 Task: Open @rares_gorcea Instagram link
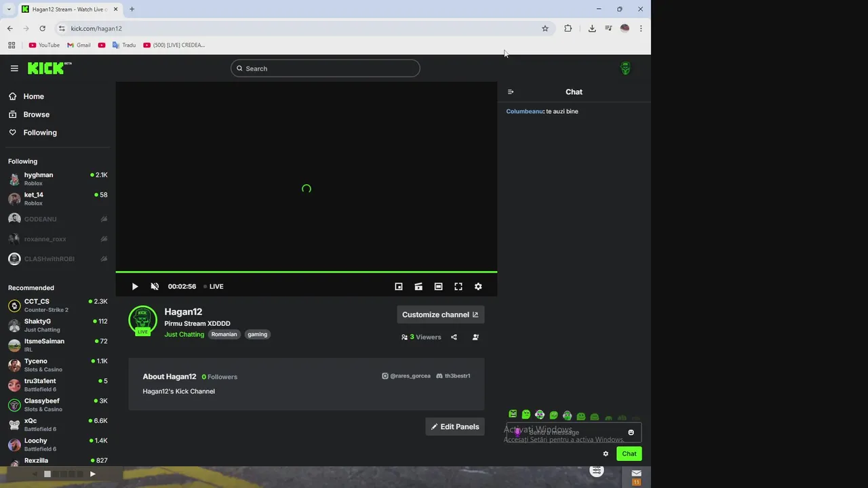pos(406,375)
